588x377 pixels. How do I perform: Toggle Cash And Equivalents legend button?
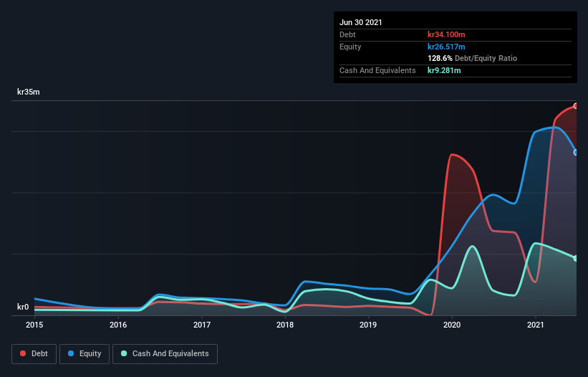[x=165, y=354]
